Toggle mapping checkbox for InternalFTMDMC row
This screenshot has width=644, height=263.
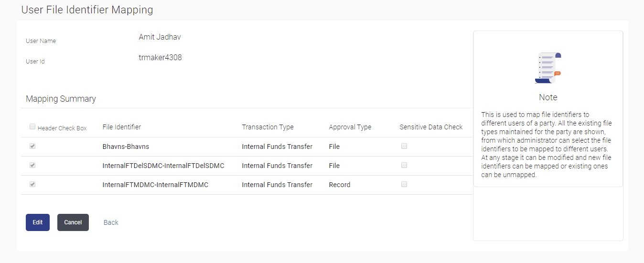tap(32, 184)
